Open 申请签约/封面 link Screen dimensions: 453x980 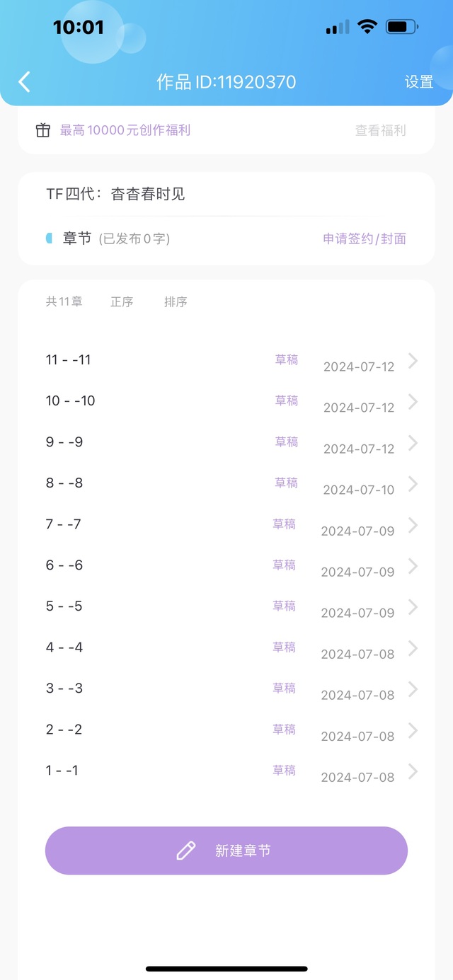(x=365, y=238)
